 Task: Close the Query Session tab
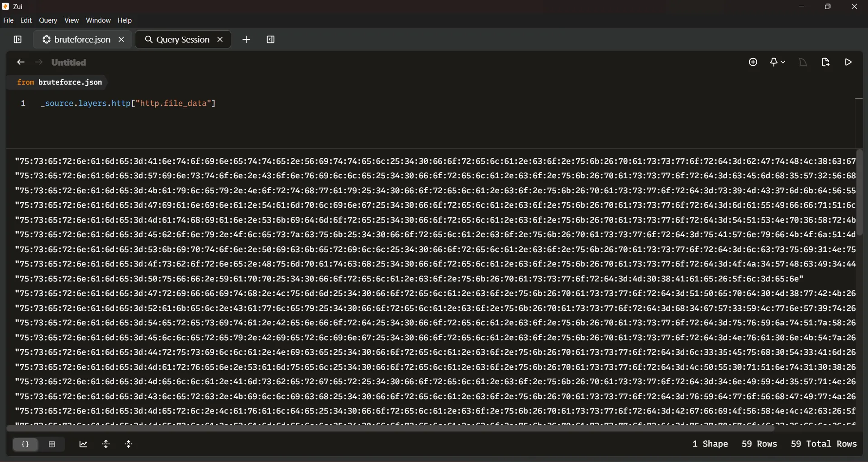point(220,39)
